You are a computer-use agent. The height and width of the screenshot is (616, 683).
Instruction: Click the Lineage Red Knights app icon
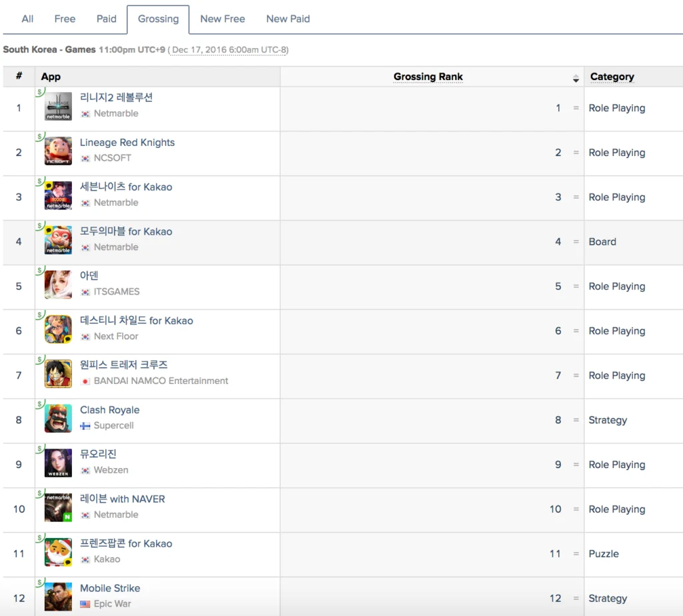click(x=58, y=151)
